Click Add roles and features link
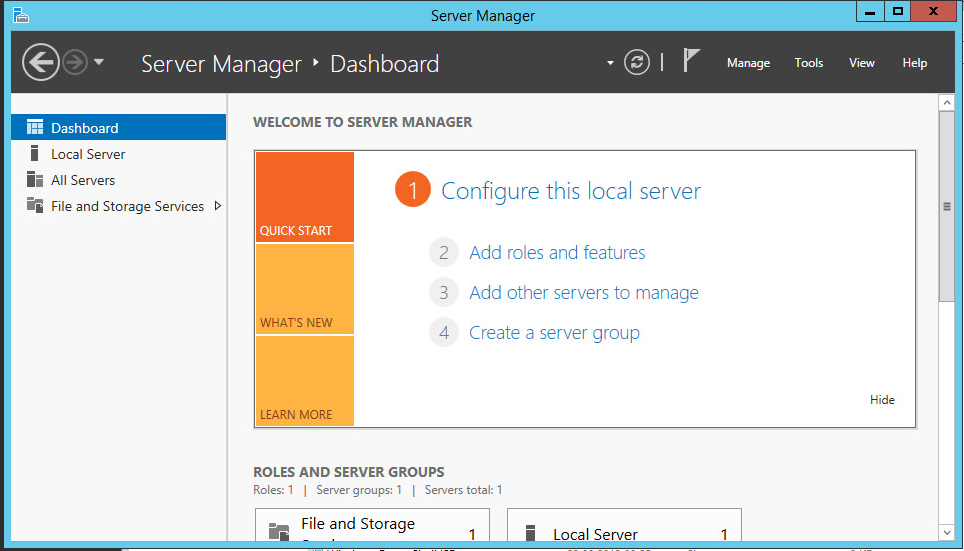 (x=557, y=253)
